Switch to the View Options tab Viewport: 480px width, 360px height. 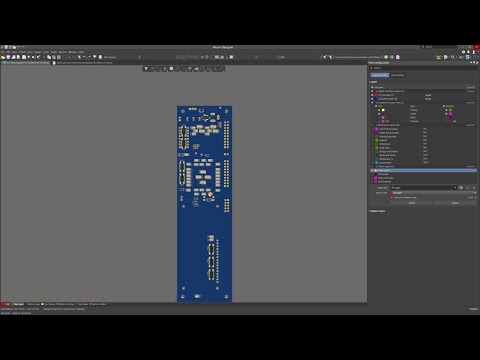coord(397,75)
